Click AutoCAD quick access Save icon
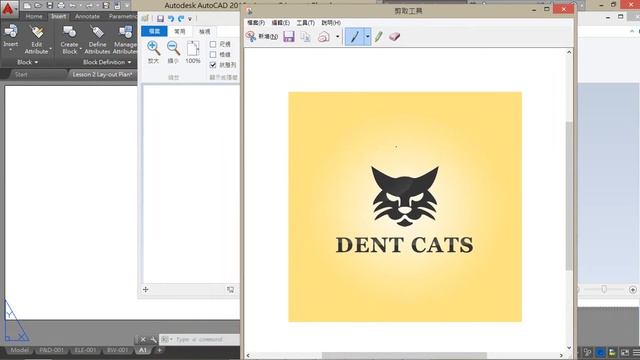This screenshot has width=640, height=360. (x=49, y=6)
